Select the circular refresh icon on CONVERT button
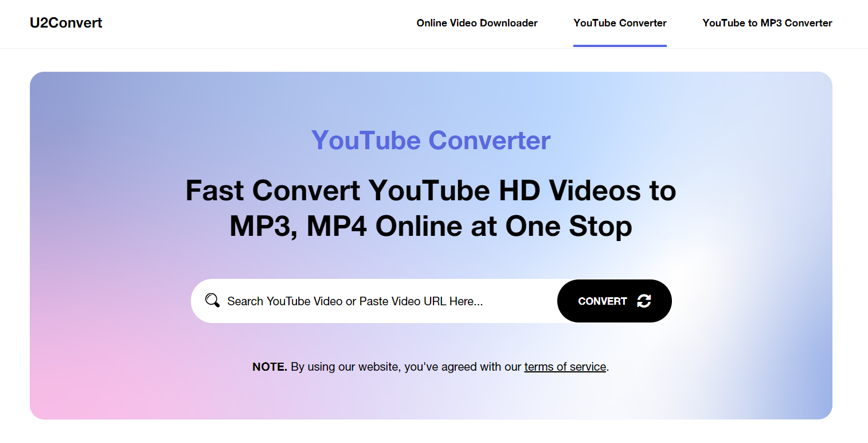868x443 pixels. click(x=643, y=300)
